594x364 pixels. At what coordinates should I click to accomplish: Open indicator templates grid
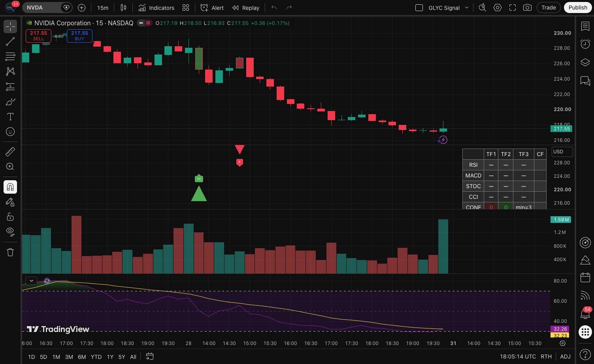click(186, 8)
